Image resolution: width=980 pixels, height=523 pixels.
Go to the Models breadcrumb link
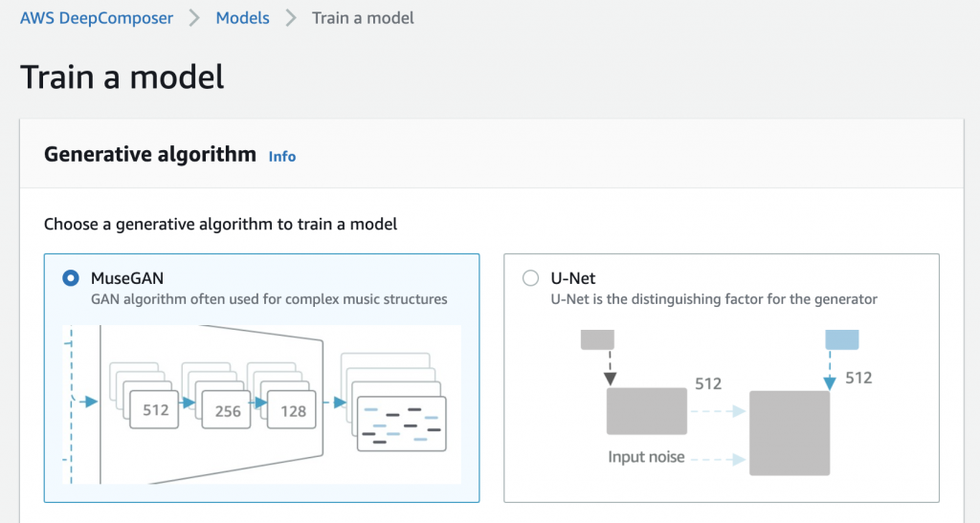(242, 18)
